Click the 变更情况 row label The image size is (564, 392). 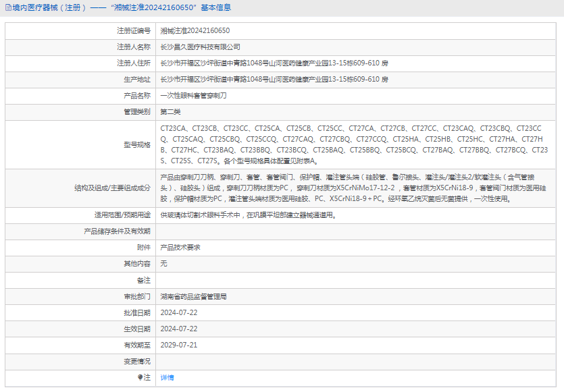(x=136, y=361)
